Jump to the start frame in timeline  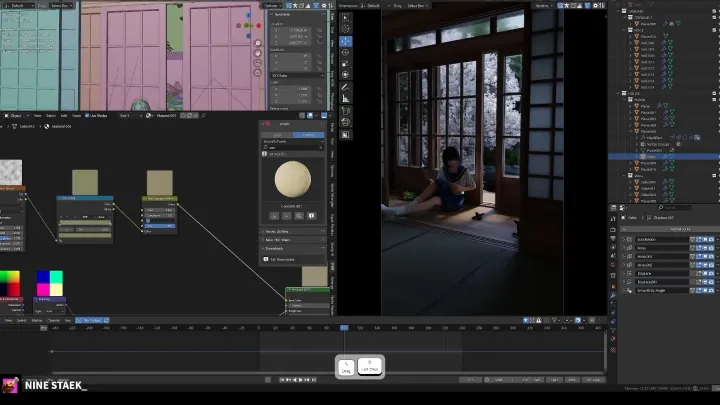[282, 380]
